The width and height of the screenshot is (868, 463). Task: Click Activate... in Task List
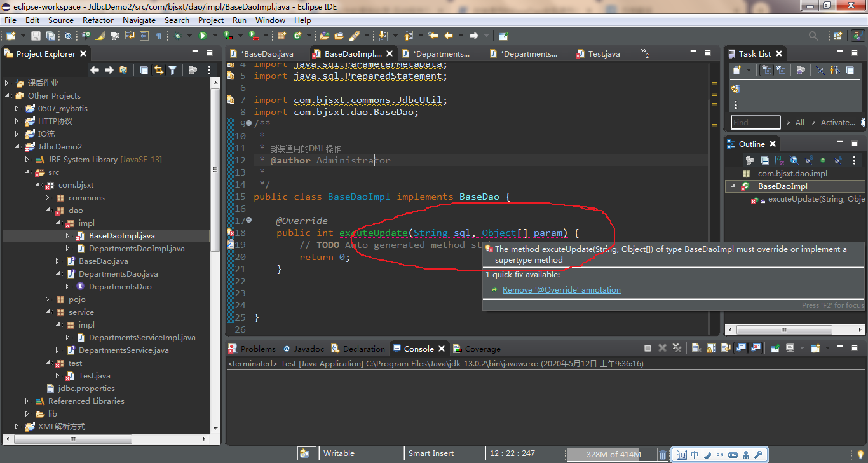click(x=838, y=122)
